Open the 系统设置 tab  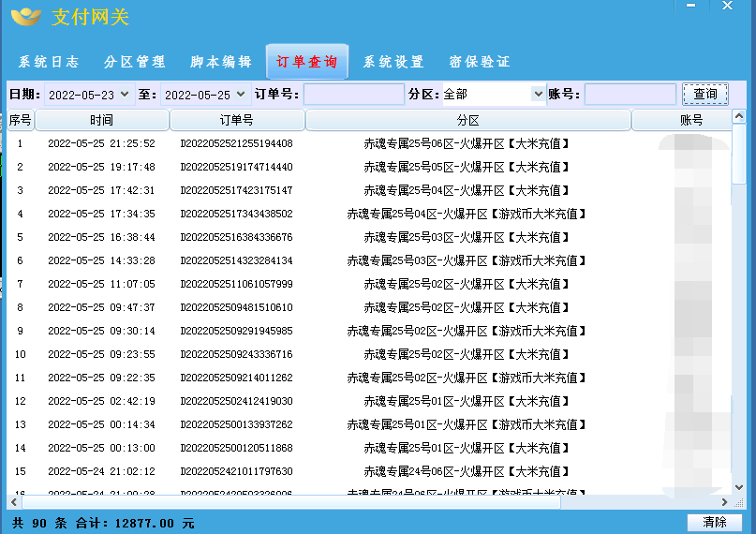click(x=393, y=62)
